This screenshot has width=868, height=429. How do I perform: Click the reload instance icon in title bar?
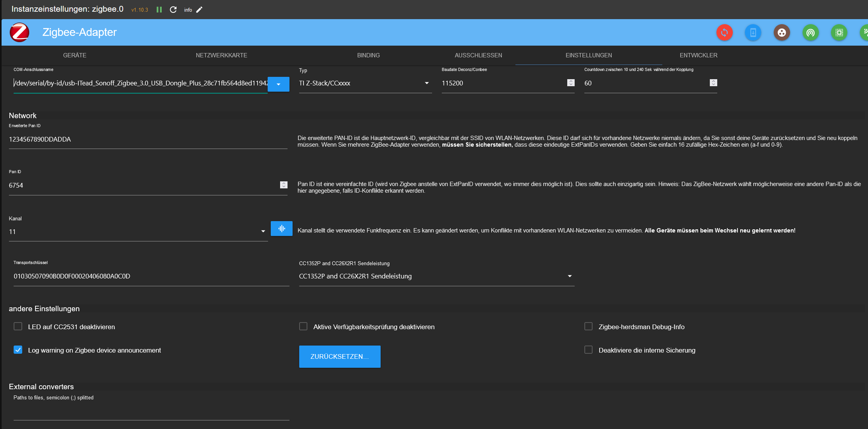[x=173, y=10]
